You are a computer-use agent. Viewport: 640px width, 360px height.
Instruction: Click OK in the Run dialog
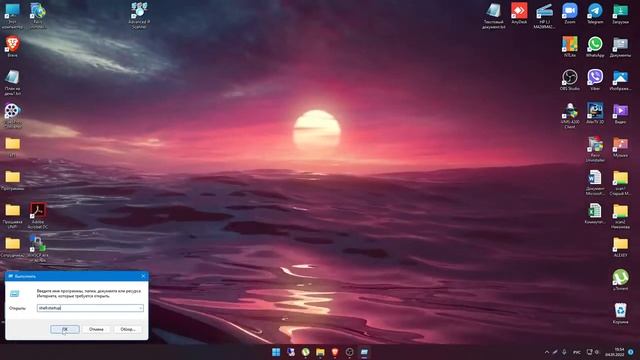[x=64, y=329]
